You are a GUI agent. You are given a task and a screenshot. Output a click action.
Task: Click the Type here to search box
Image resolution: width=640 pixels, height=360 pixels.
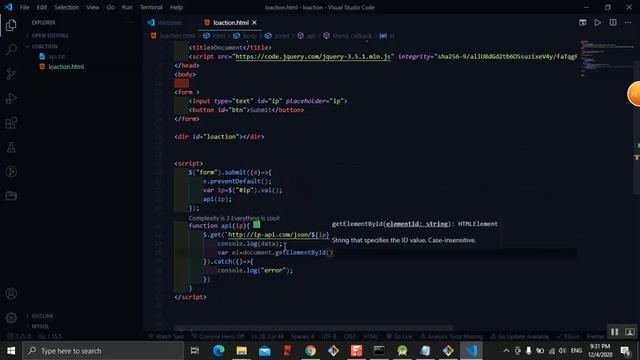point(103,351)
